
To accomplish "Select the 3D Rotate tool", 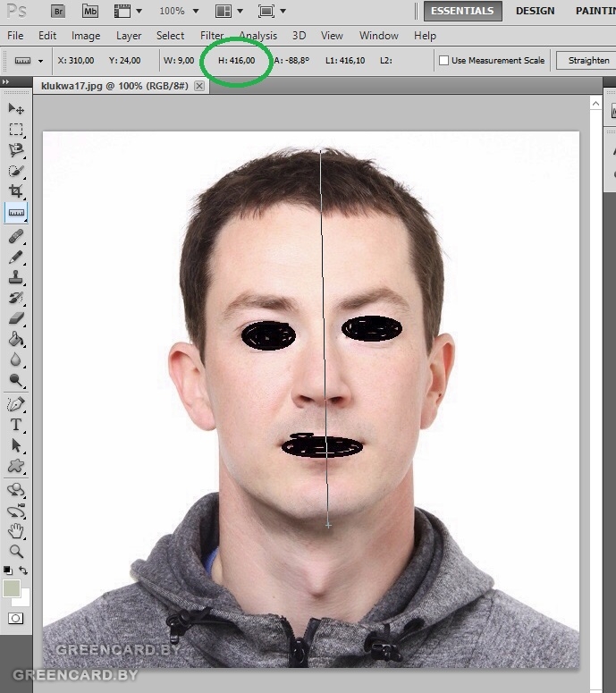I will pyautogui.click(x=16, y=490).
